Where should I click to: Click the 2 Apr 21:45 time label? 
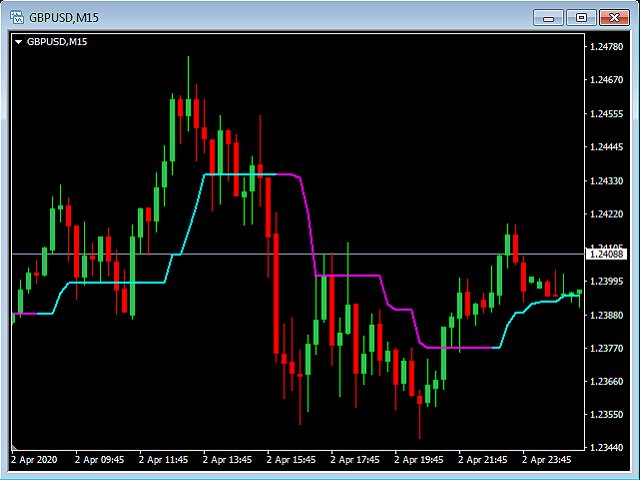pos(482,460)
